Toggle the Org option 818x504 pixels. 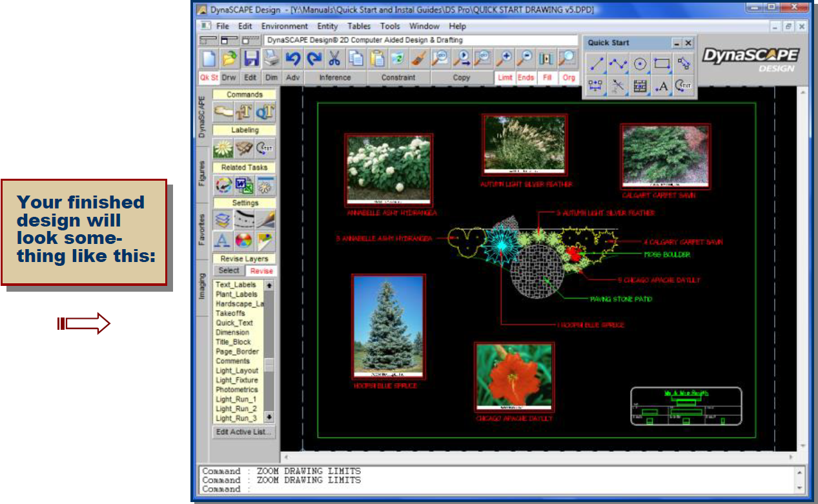pos(569,77)
